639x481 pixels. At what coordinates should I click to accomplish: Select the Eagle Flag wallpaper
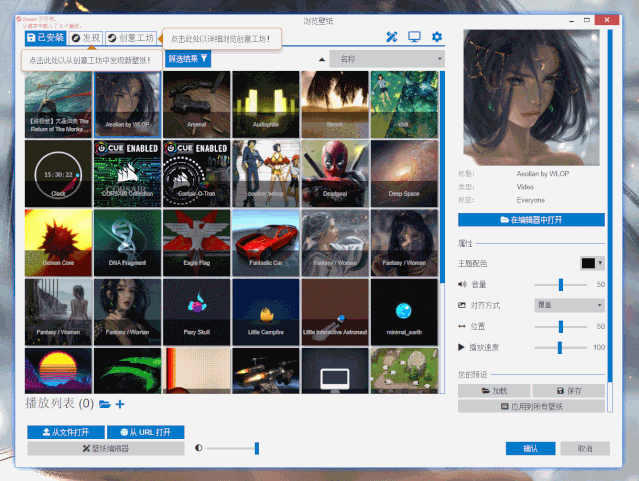pyautogui.click(x=196, y=243)
